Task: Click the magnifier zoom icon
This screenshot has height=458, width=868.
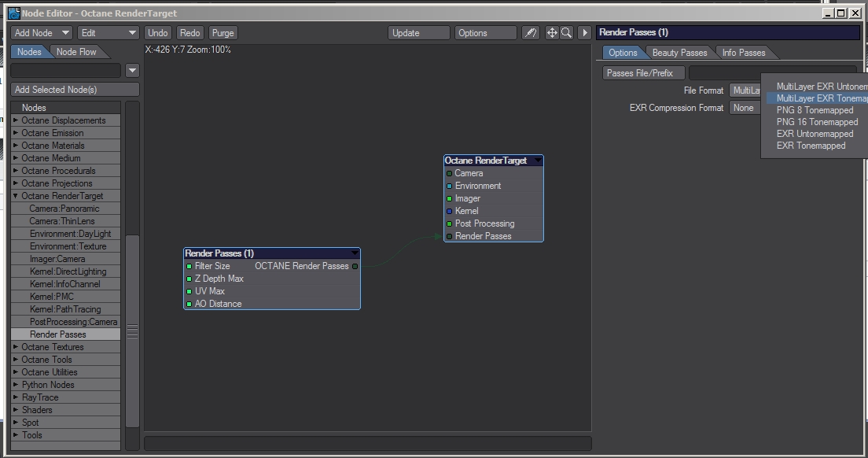Action: tap(566, 33)
